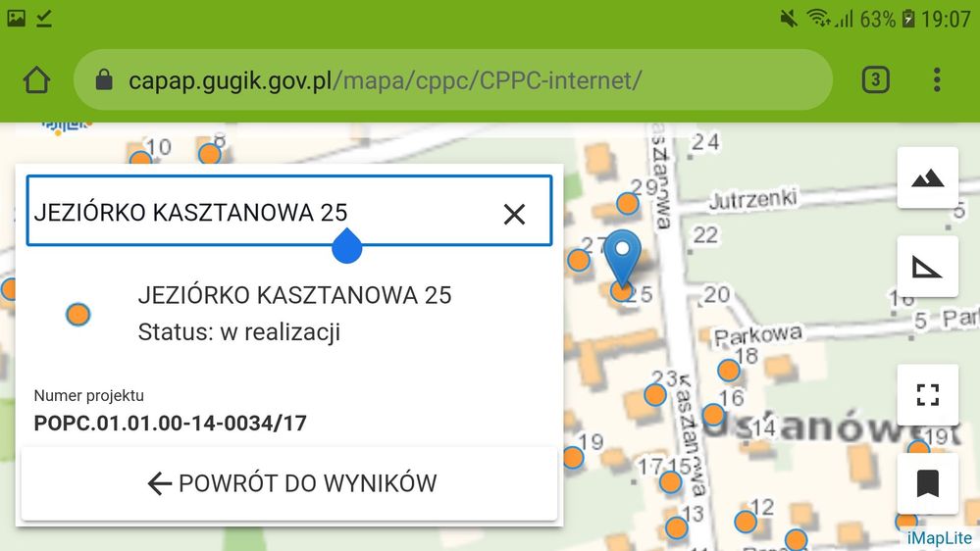This screenshot has height=551, width=980.
Task: Tap the orange status dot in result
Action: 78,315
